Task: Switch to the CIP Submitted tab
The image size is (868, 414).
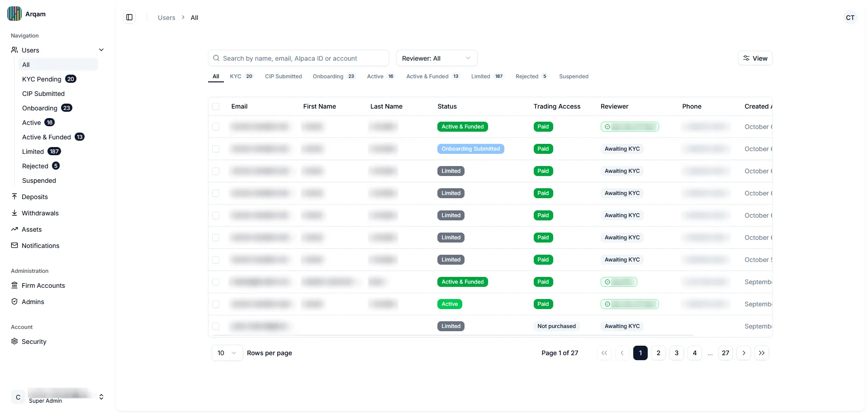Action: tap(284, 76)
